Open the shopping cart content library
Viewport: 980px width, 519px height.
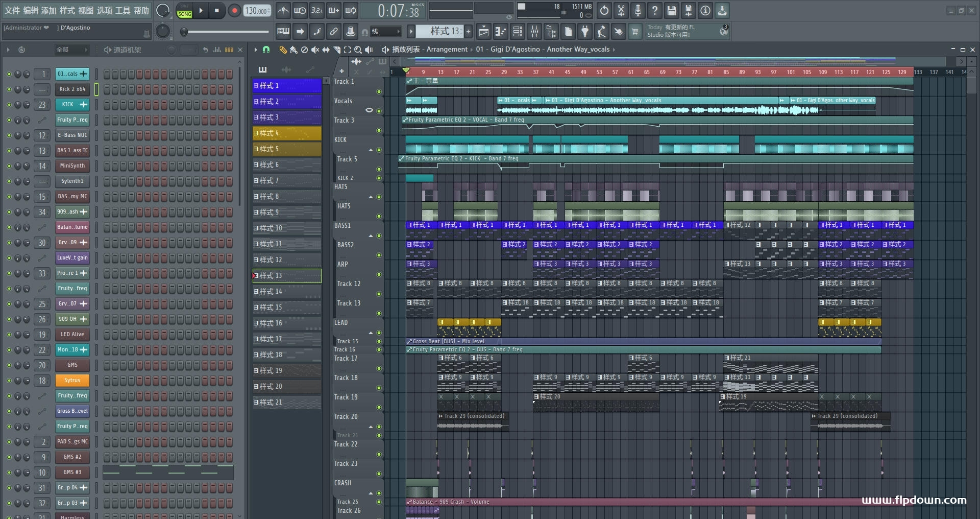pyautogui.click(x=635, y=32)
